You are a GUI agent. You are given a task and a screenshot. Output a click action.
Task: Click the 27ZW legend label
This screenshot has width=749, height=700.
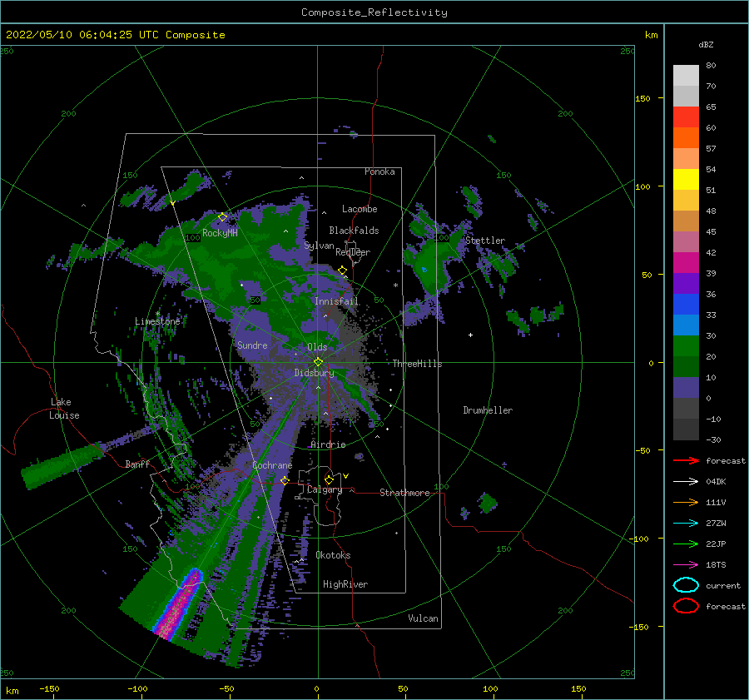[716, 524]
